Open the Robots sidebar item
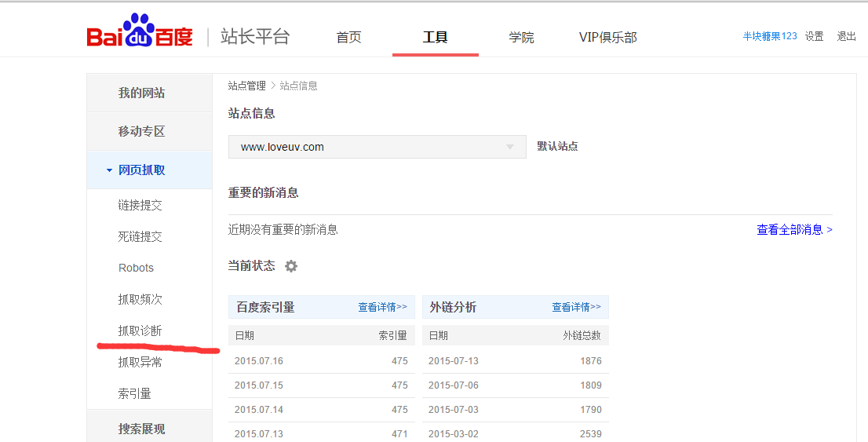 point(137,268)
